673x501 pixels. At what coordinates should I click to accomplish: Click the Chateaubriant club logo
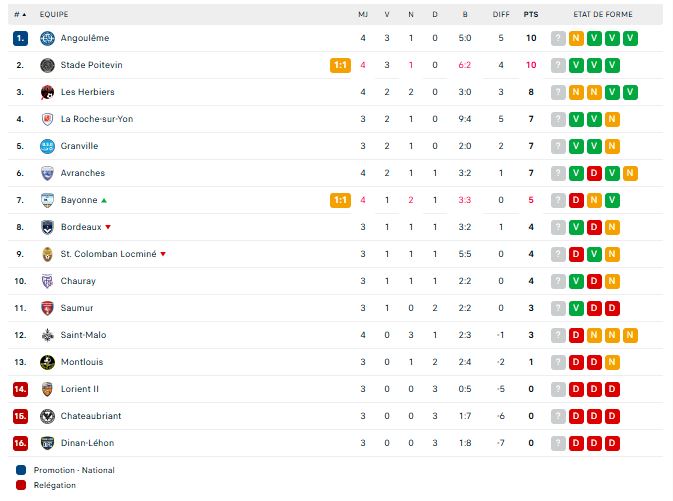[47, 416]
